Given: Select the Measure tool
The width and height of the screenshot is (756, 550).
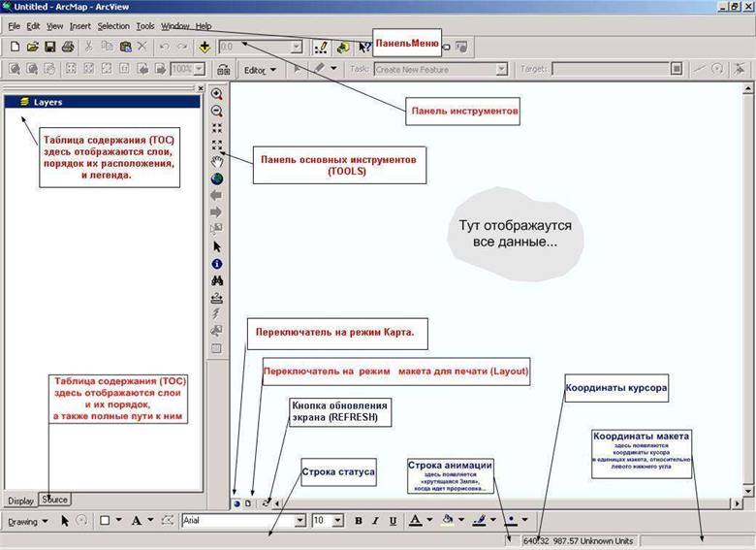Looking at the screenshot, I should (x=217, y=298).
